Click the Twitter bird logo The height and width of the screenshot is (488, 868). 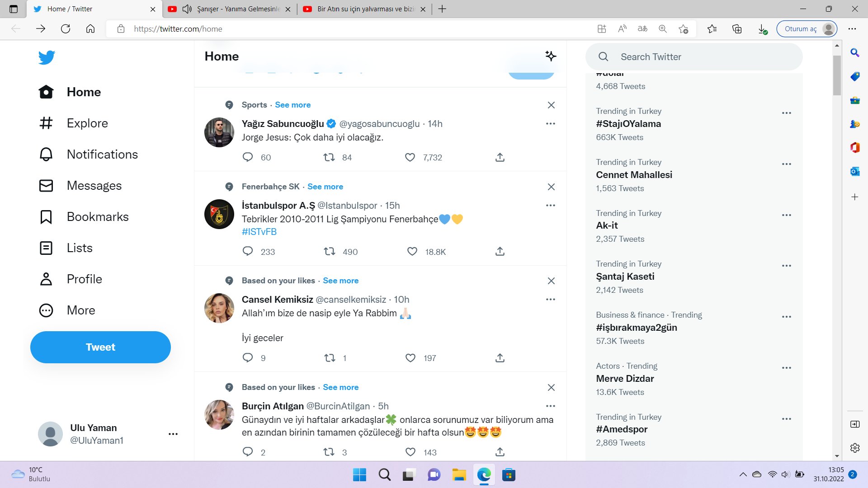[x=47, y=57]
